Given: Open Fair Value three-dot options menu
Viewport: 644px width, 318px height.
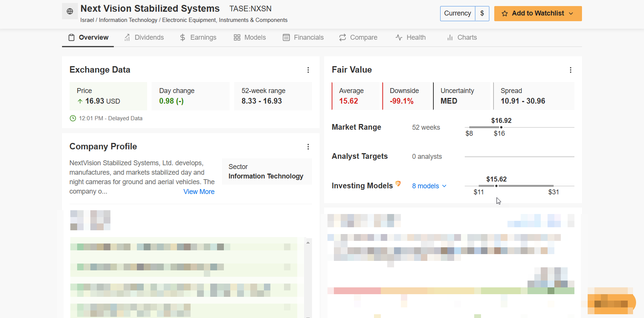Looking at the screenshot, I should pos(571,70).
